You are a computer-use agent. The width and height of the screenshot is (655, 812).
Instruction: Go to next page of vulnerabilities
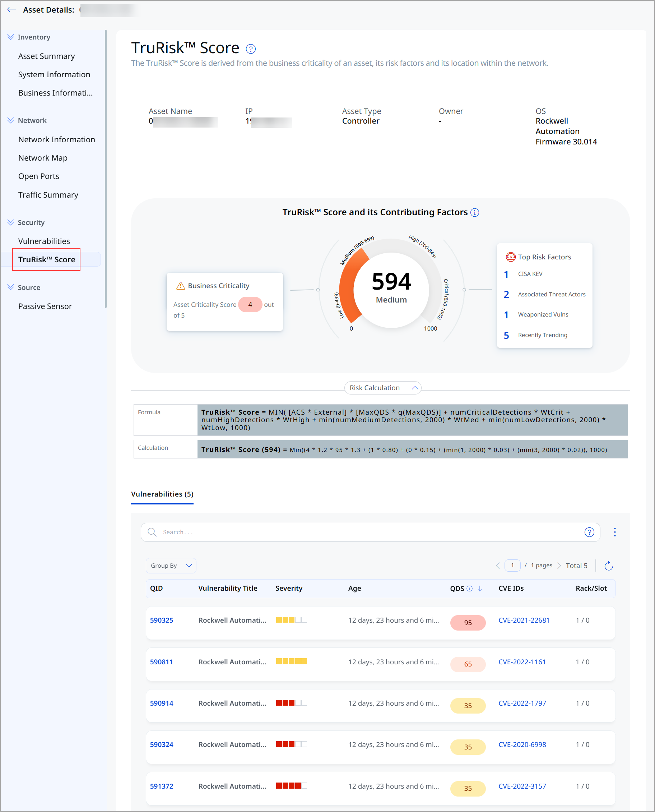click(x=559, y=566)
